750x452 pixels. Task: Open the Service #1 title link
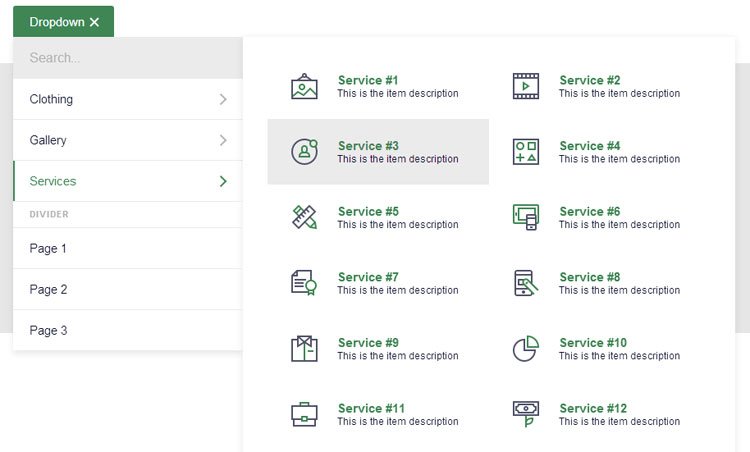click(x=368, y=80)
